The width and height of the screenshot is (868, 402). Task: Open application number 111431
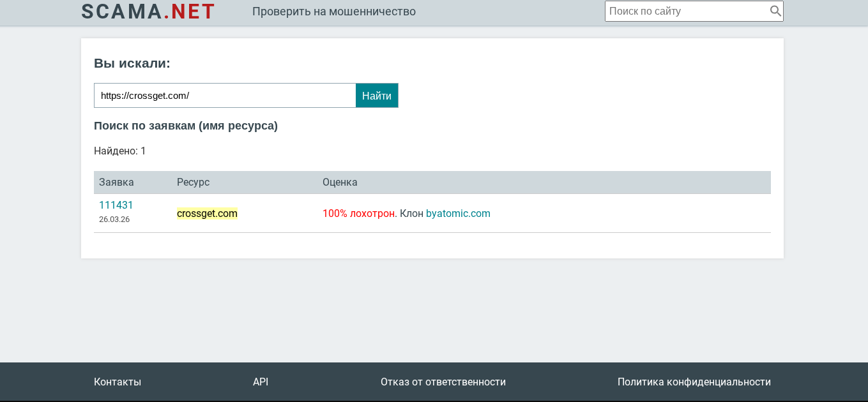[x=116, y=205]
